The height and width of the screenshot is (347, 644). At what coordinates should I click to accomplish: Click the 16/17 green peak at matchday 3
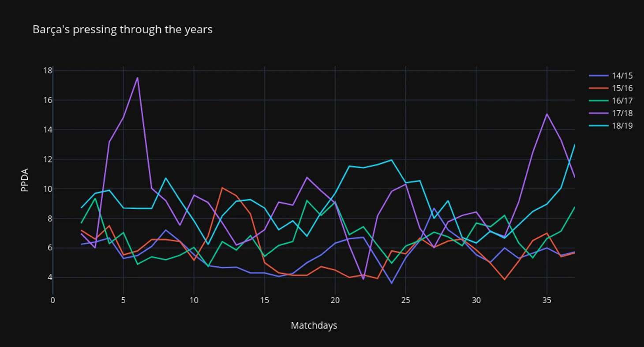(95, 198)
